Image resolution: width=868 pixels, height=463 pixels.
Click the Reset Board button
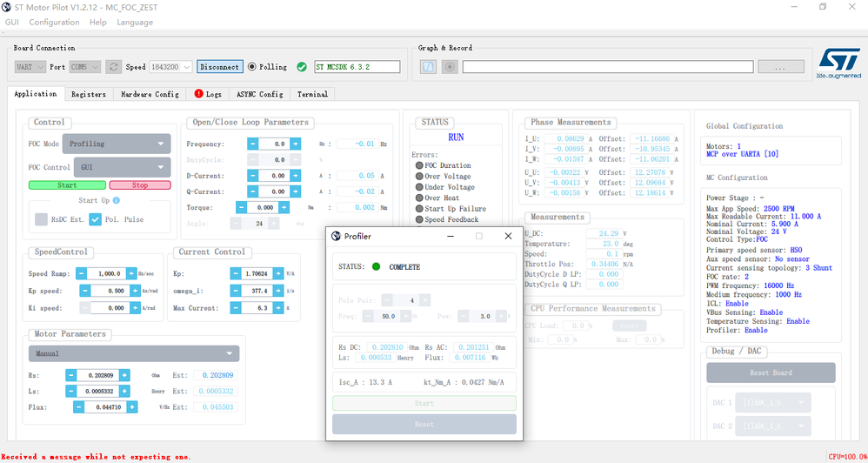[x=771, y=372]
